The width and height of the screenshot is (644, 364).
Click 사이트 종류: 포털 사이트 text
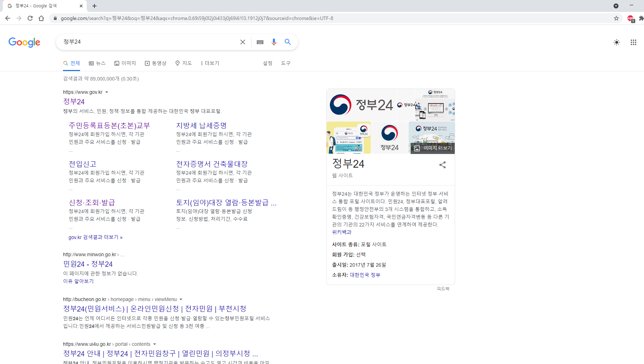pyautogui.click(x=359, y=244)
